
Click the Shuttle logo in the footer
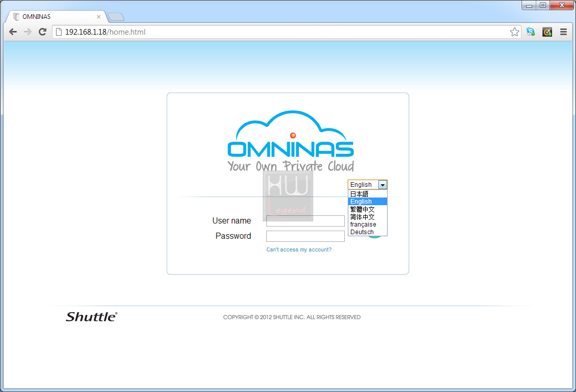92,317
